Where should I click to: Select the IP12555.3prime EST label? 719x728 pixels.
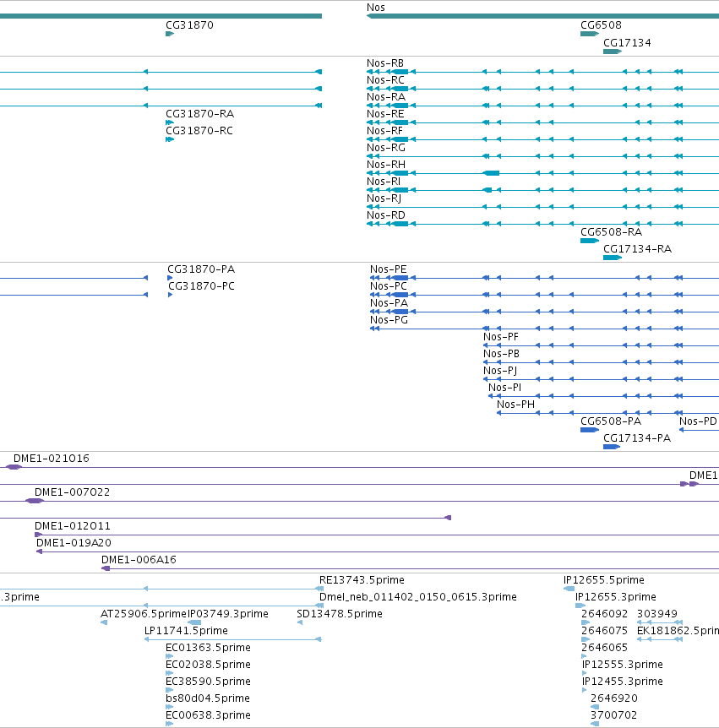tap(623, 665)
